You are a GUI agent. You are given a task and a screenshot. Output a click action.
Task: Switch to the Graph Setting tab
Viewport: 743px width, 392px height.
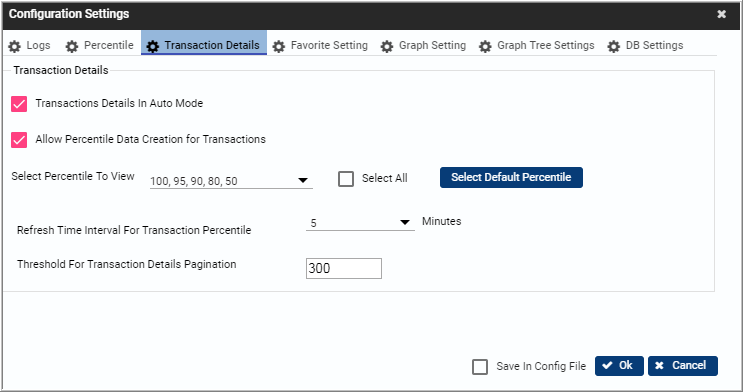coord(423,46)
